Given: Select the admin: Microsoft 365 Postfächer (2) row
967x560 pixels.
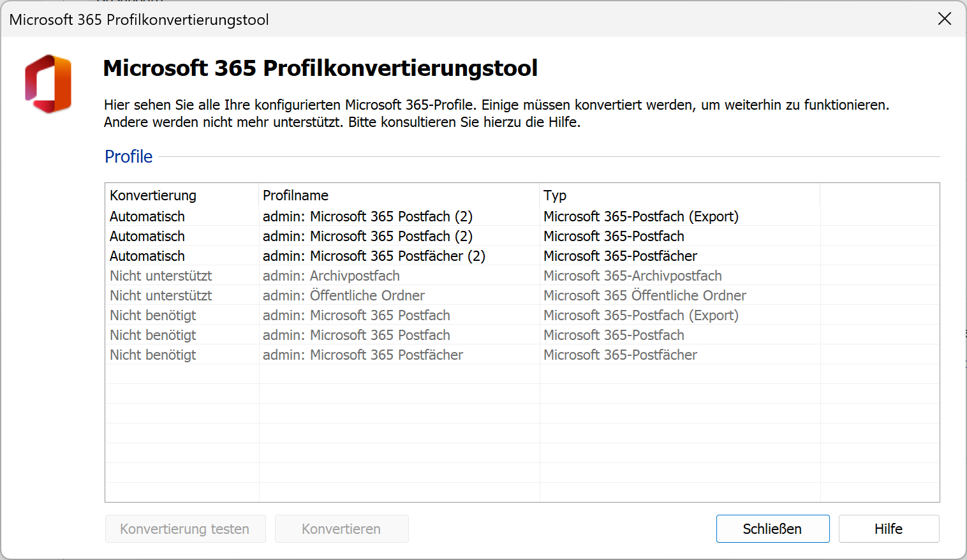Looking at the screenshot, I should tap(374, 256).
